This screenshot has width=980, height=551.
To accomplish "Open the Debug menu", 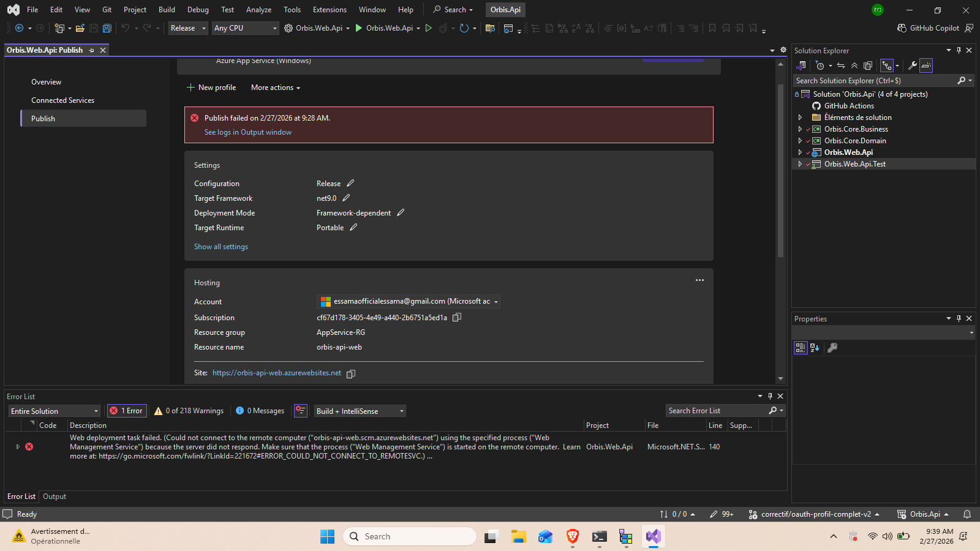I will point(198,10).
